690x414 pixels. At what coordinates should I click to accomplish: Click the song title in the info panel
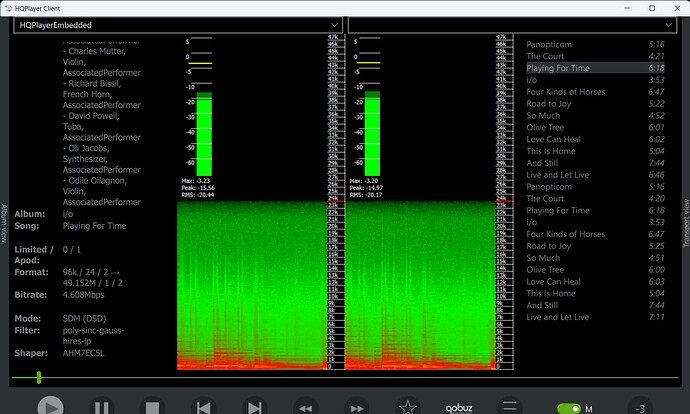point(94,226)
